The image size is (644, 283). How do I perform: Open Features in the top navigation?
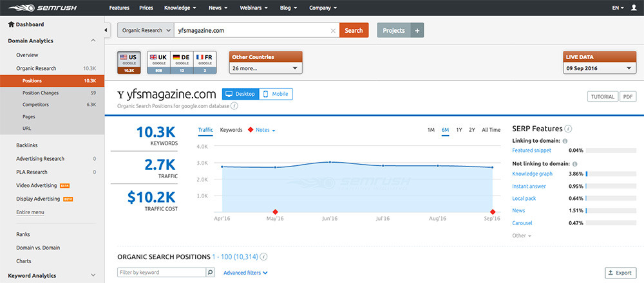tap(119, 8)
